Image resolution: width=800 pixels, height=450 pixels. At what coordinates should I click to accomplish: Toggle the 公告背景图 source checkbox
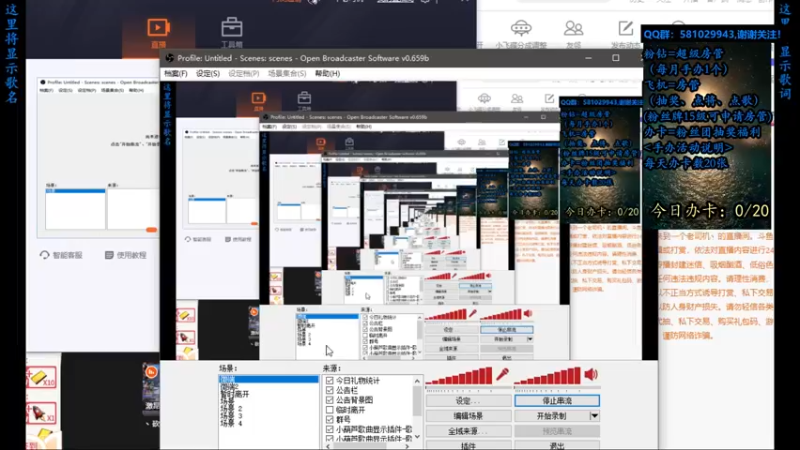[330, 400]
